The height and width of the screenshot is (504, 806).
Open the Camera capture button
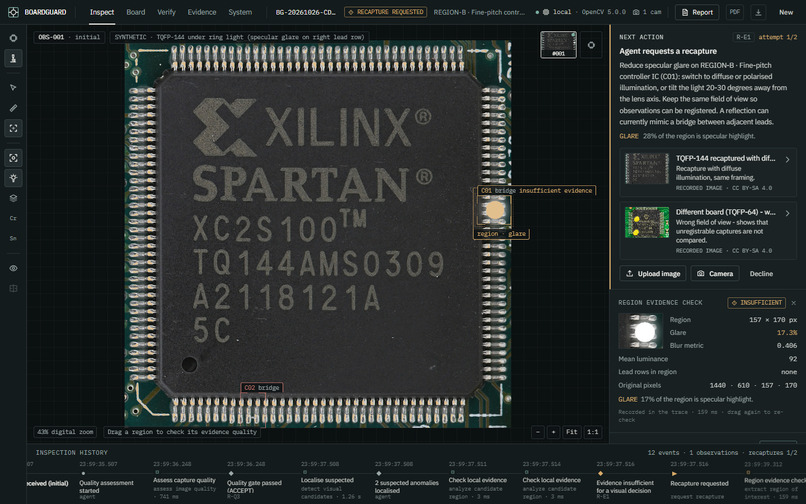coord(715,274)
